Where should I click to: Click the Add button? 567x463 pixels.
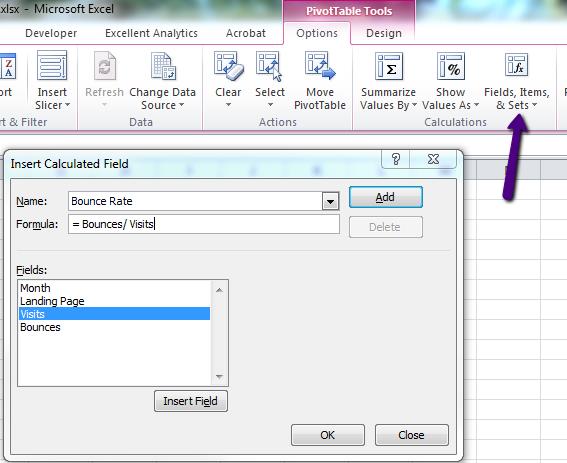386,197
